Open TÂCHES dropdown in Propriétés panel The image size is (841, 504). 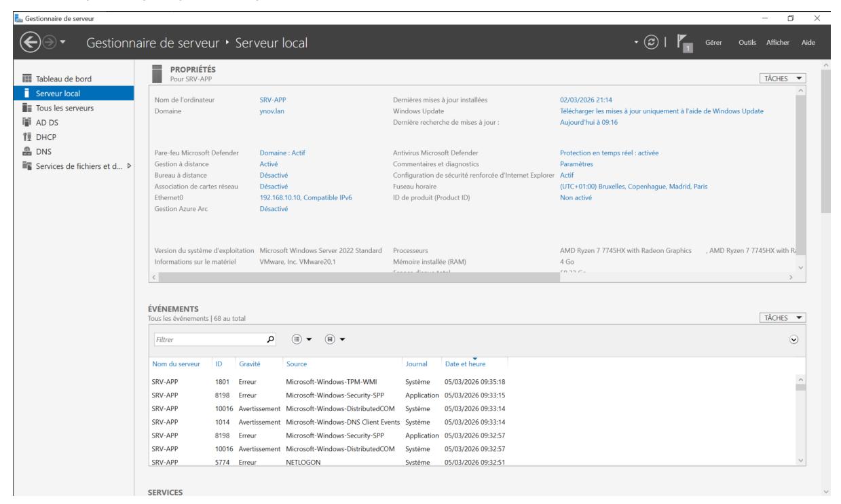click(x=782, y=79)
